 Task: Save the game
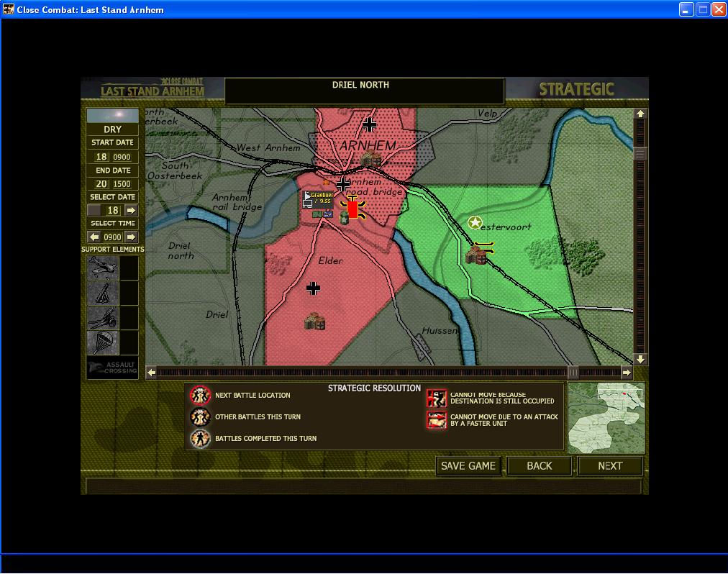[x=468, y=466]
